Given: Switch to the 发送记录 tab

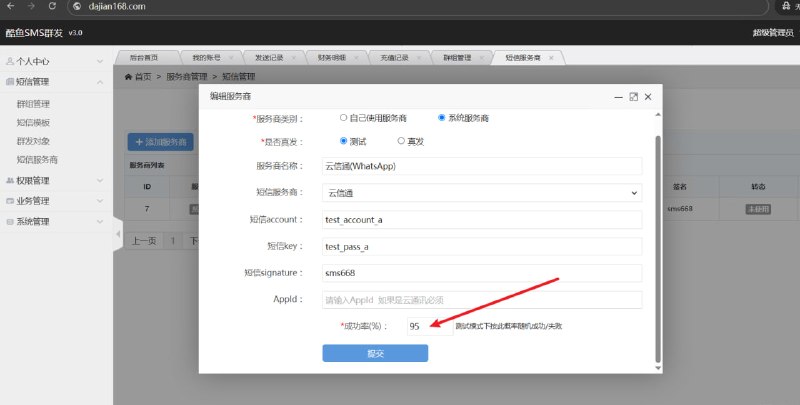Looking at the screenshot, I should click(x=269, y=58).
